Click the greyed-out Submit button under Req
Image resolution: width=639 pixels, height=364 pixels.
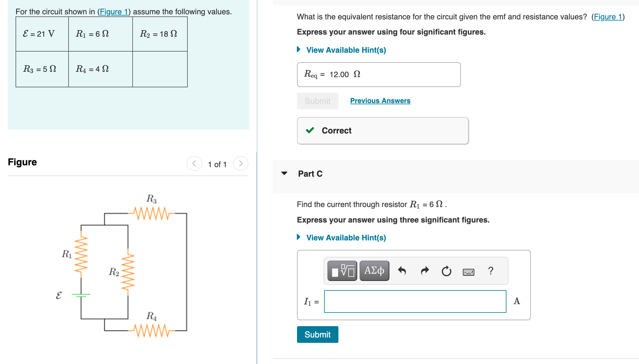317,101
